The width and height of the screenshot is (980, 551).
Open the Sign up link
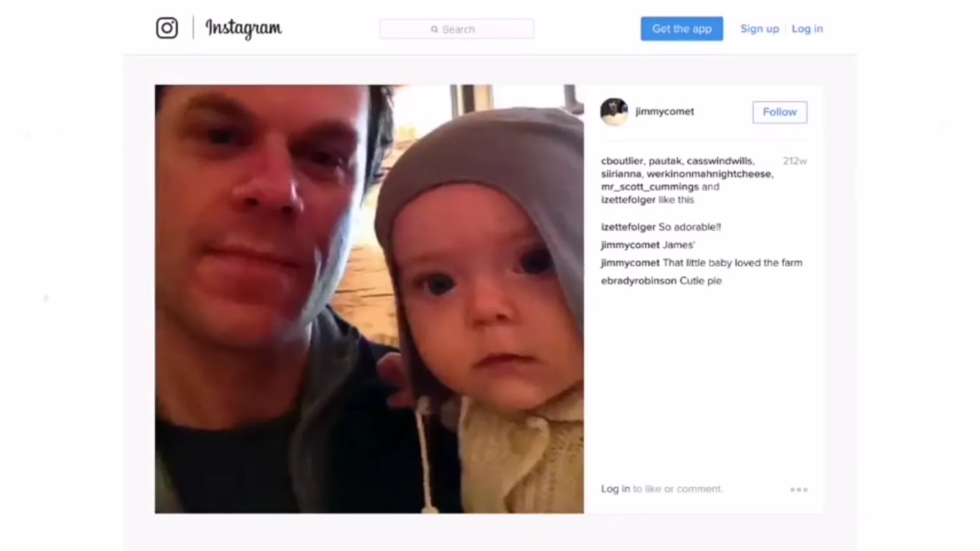[759, 28]
